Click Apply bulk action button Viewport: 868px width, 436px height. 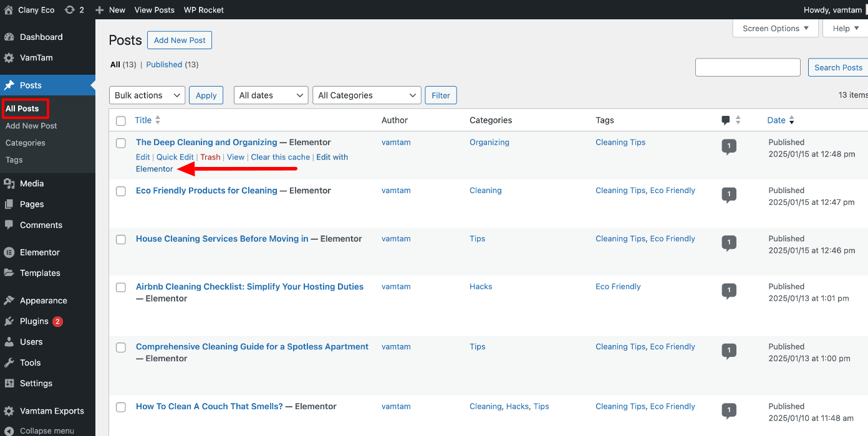[x=206, y=95]
